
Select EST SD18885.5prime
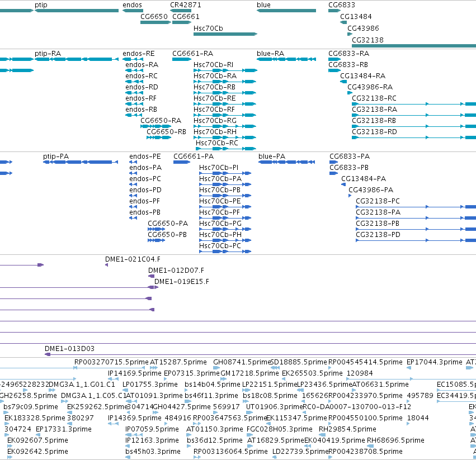299,362
